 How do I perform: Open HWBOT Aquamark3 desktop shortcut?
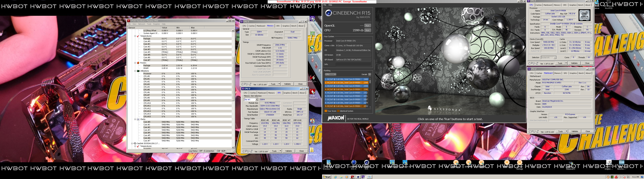(571, 165)
